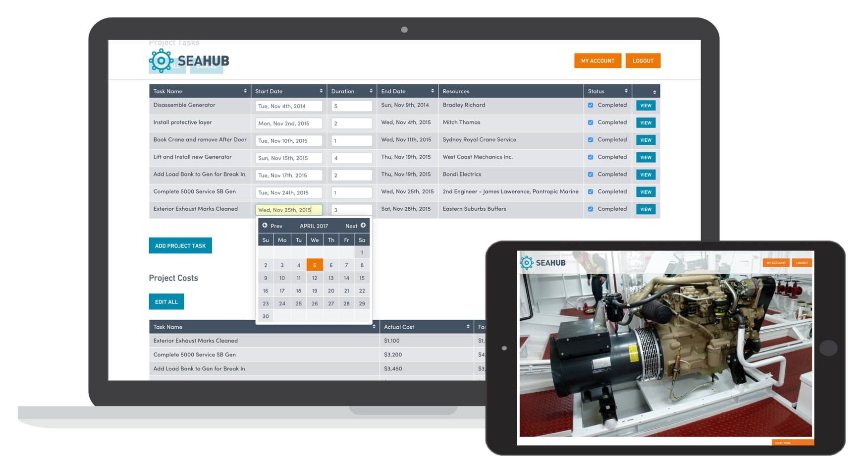
Task: Select highlighted day 5 in calendar
Action: (x=315, y=265)
